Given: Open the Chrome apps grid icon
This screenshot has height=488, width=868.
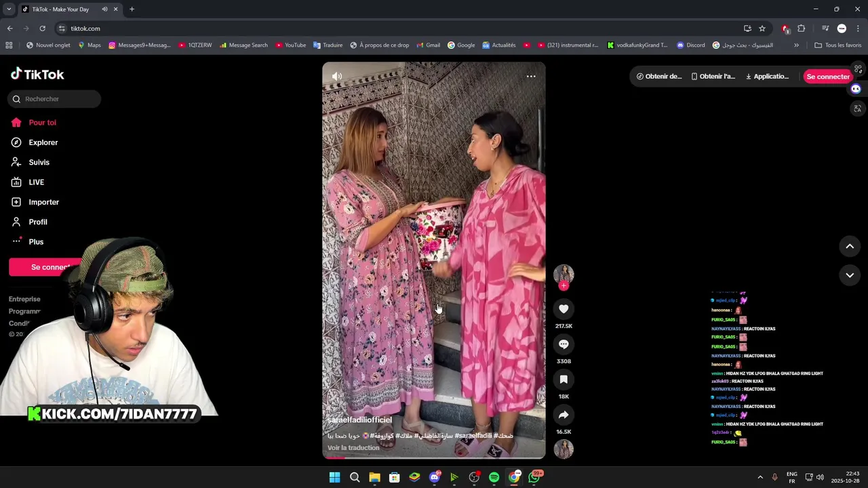Looking at the screenshot, I should (9, 45).
